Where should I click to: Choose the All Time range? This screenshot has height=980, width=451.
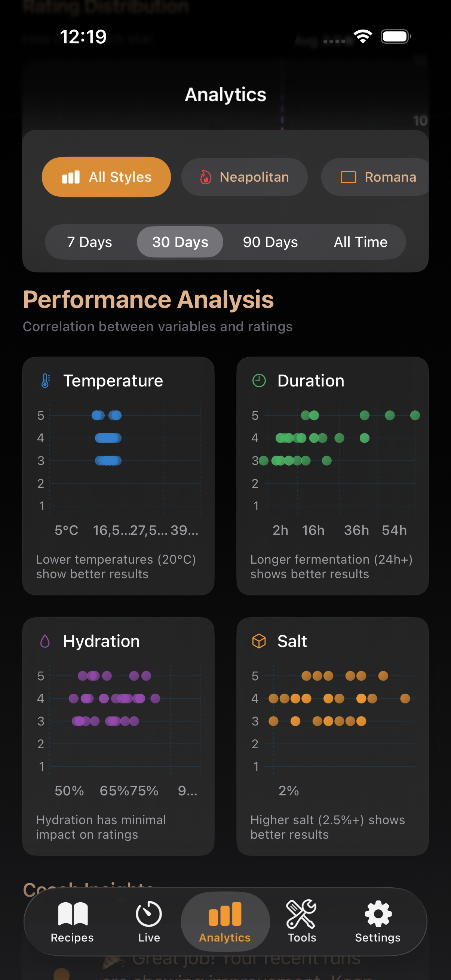(x=361, y=241)
